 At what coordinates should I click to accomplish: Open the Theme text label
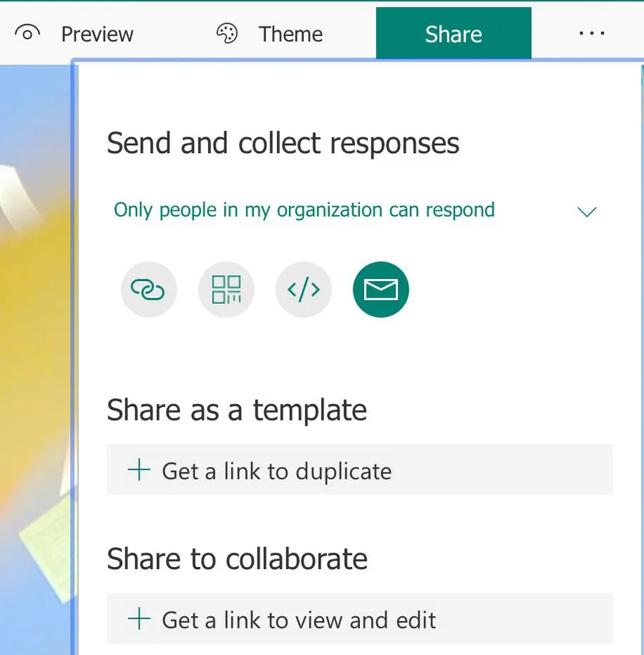291,34
